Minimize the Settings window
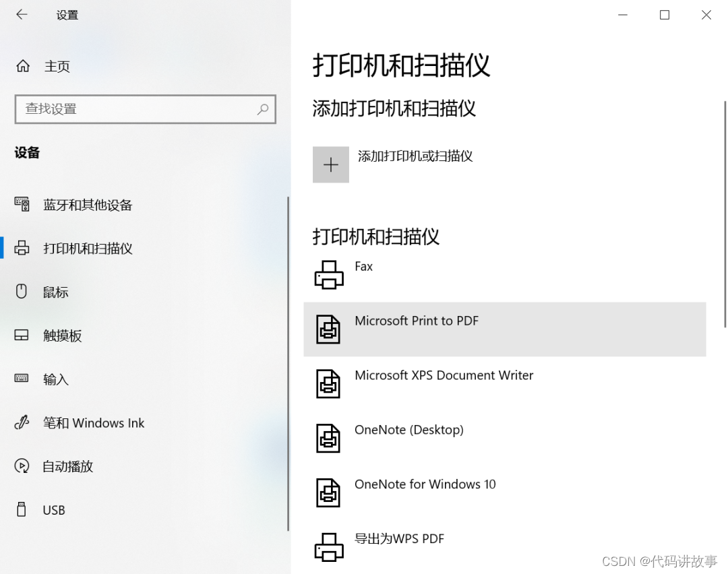The width and height of the screenshot is (728, 574). tap(623, 15)
